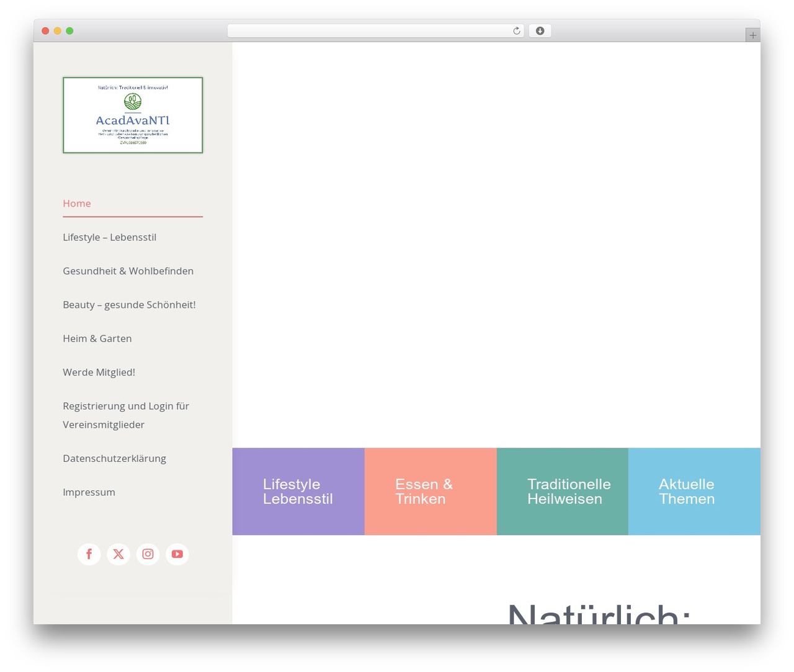Open the Facebook social icon
This screenshot has width=794, height=672.
pos(89,554)
